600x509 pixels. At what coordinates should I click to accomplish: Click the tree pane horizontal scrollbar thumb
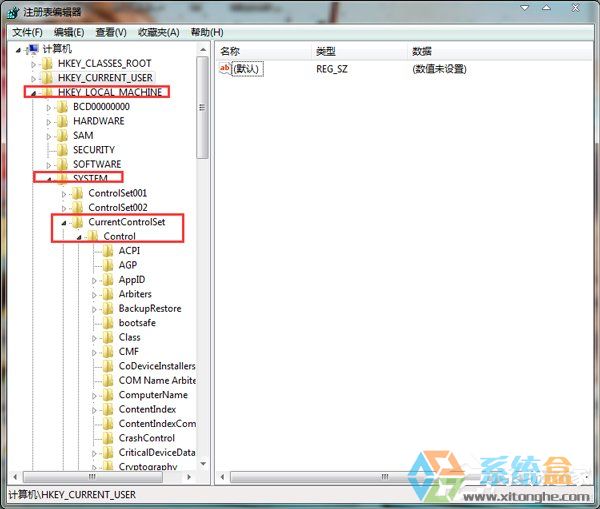(93, 477)
